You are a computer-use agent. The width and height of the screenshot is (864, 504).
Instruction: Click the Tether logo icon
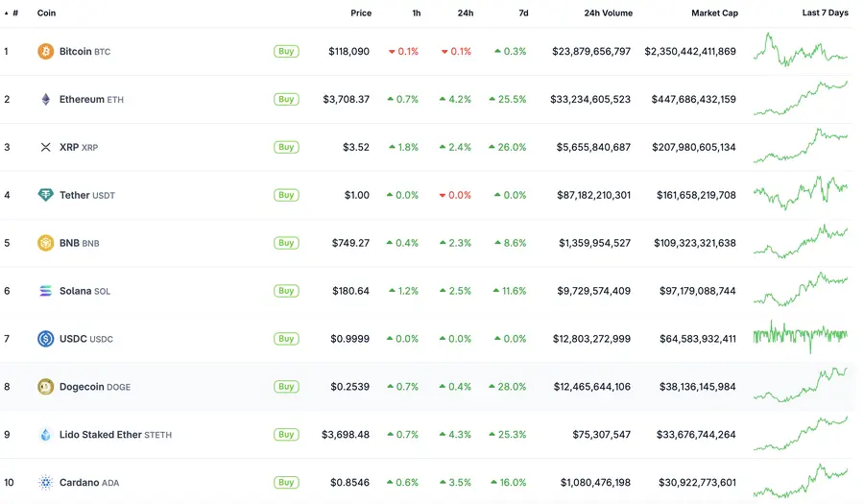click(x=46, y=195)
